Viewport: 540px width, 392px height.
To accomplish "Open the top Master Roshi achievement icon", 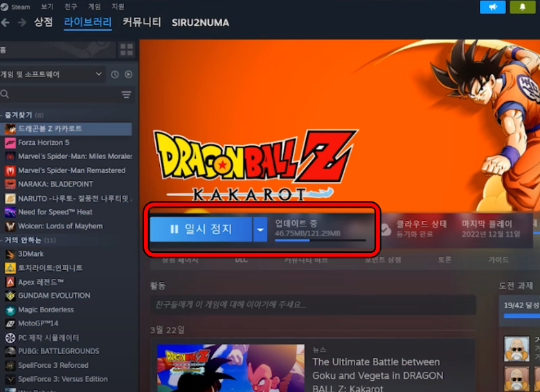I will click(516, 349).
